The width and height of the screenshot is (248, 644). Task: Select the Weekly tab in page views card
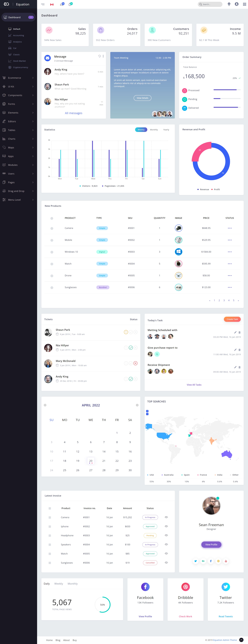(x=59, y=584)
